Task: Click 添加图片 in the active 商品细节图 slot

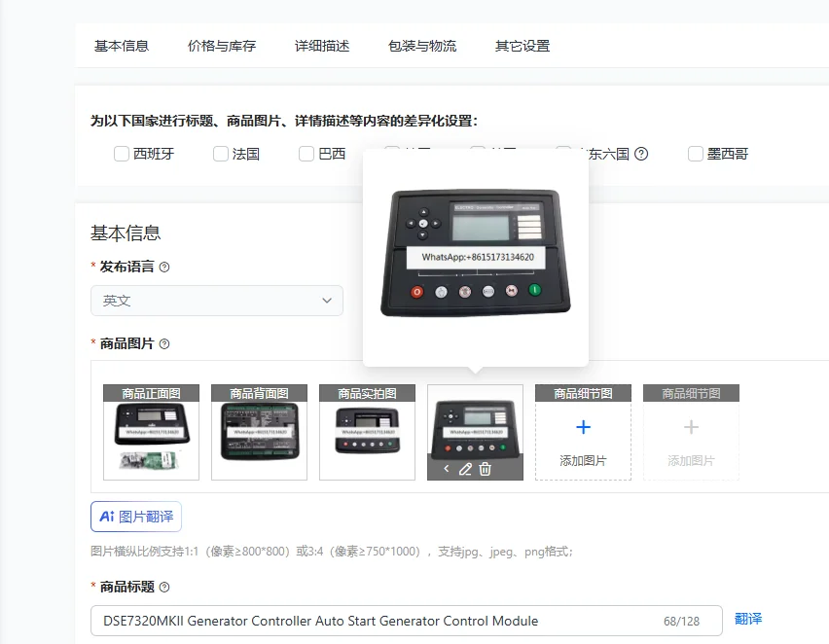Action: pyautogui.click(x=583, y=460)
